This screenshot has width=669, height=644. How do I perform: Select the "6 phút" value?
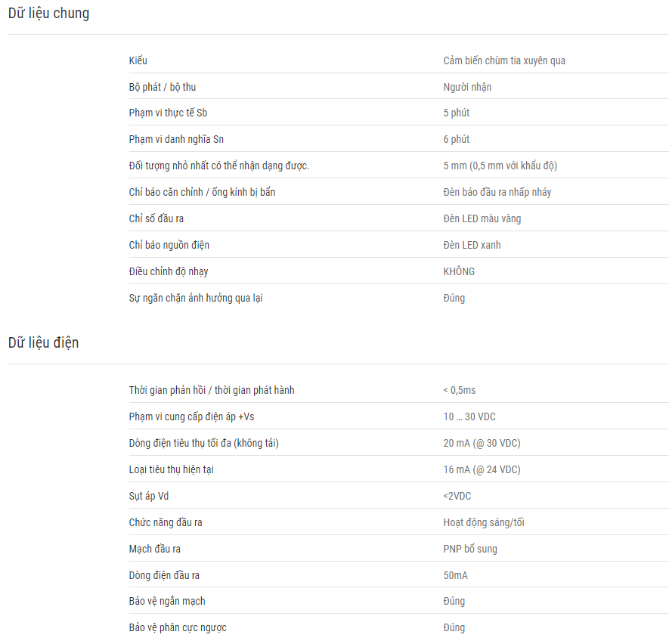(x=456, y=139)
